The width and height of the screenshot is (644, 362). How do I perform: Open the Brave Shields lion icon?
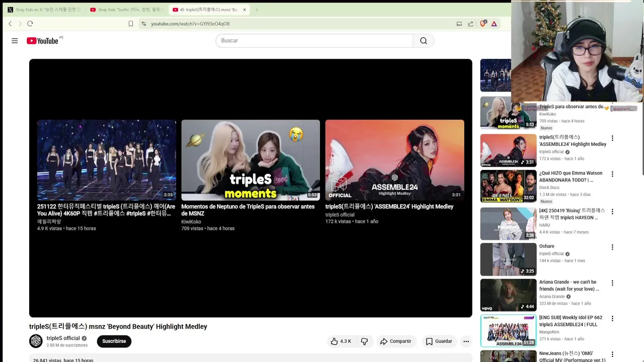click(x=483, y=24)
